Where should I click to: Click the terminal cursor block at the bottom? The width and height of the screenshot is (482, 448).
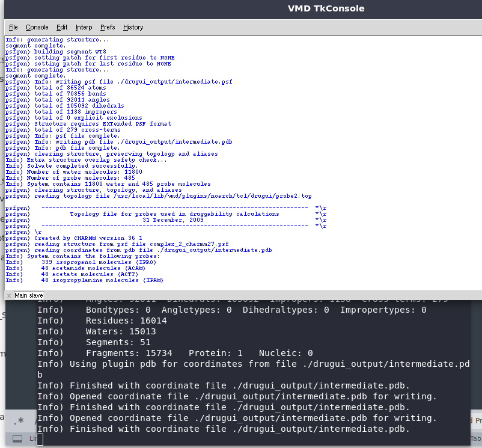[x=40, y=440]
